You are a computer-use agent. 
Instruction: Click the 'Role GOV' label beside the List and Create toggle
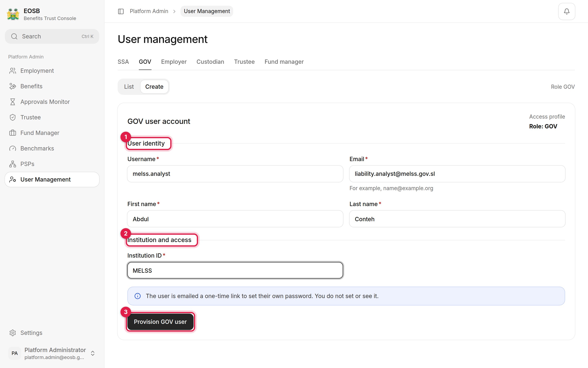pyautogui.click(x=563, y=87)
